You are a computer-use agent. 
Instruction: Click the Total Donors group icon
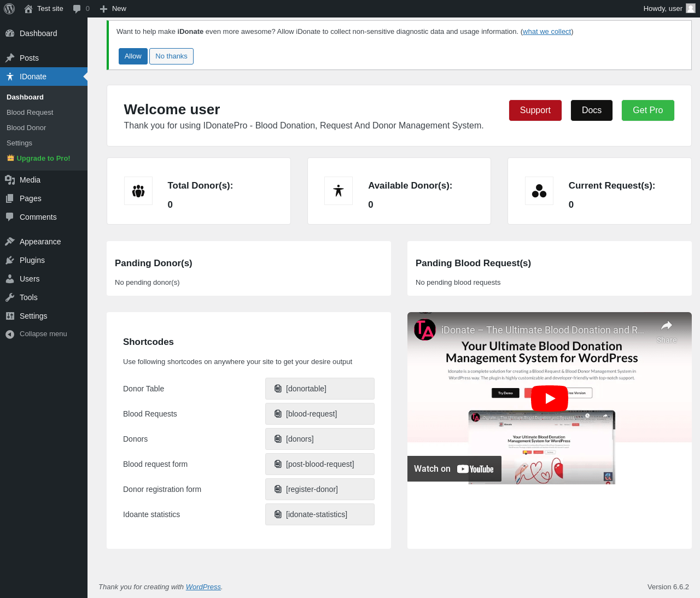pos(138,191)
